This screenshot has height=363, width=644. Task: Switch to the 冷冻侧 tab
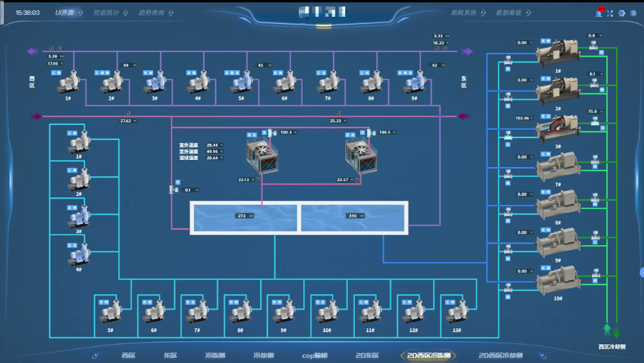tap(215, 355)
